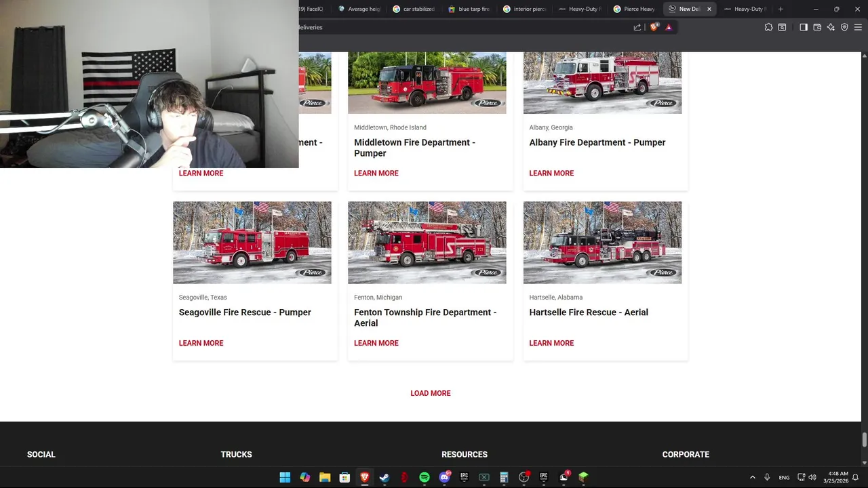Click Learn More under Albany Fire Department
Image resolution: width=868 pixels, height=488 pixels.
coord(551,174)
